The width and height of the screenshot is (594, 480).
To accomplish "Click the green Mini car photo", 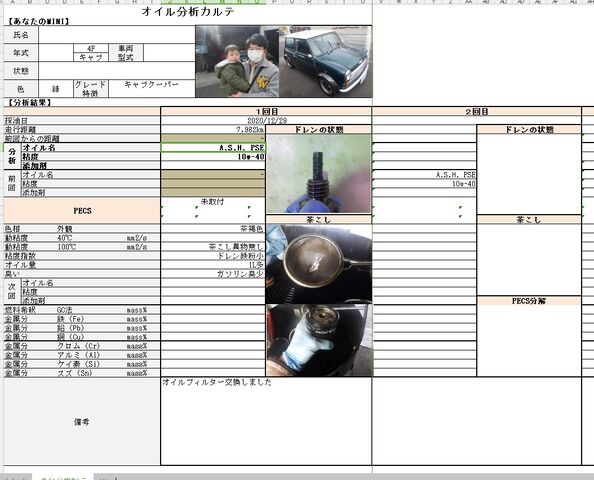I will (x=325, y=62).
